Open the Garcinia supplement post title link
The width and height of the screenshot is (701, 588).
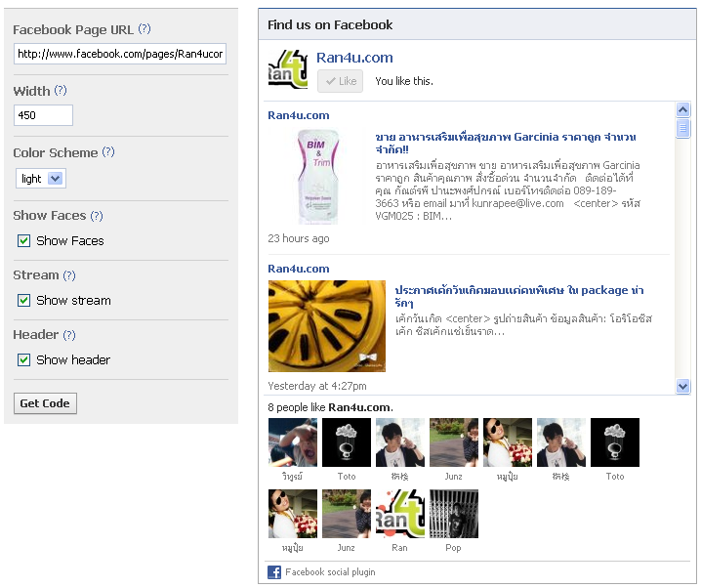pos(506,143)
